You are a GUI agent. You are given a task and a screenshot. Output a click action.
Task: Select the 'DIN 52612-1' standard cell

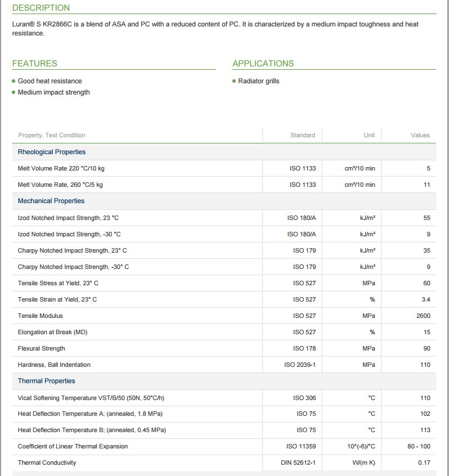(298, 462)
